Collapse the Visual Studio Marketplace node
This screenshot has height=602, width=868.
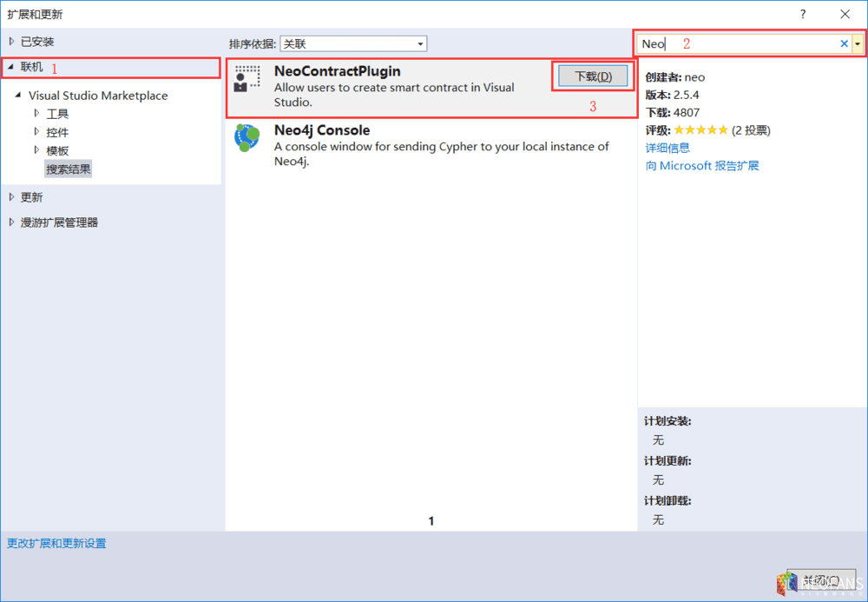[18, 96]
